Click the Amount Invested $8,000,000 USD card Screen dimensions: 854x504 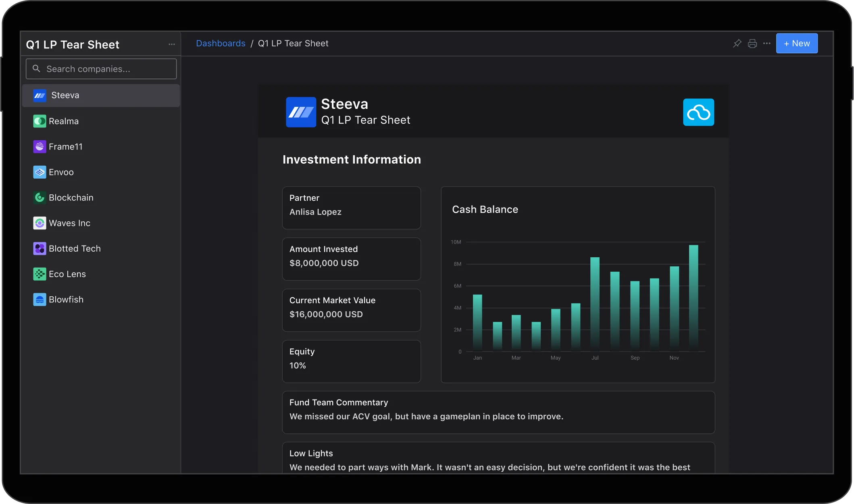pos(352,259)
